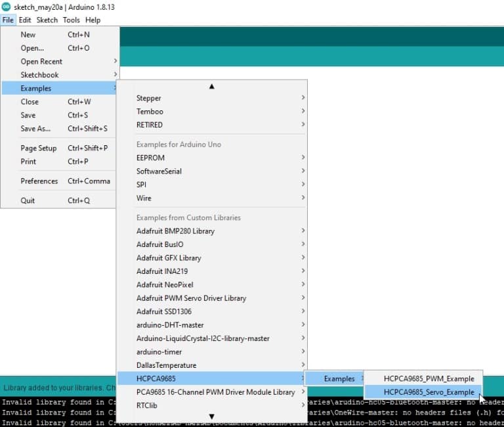This screenshot has width=504, height=427.
Task: Open the Tools menu
Action: pos(71,20)
